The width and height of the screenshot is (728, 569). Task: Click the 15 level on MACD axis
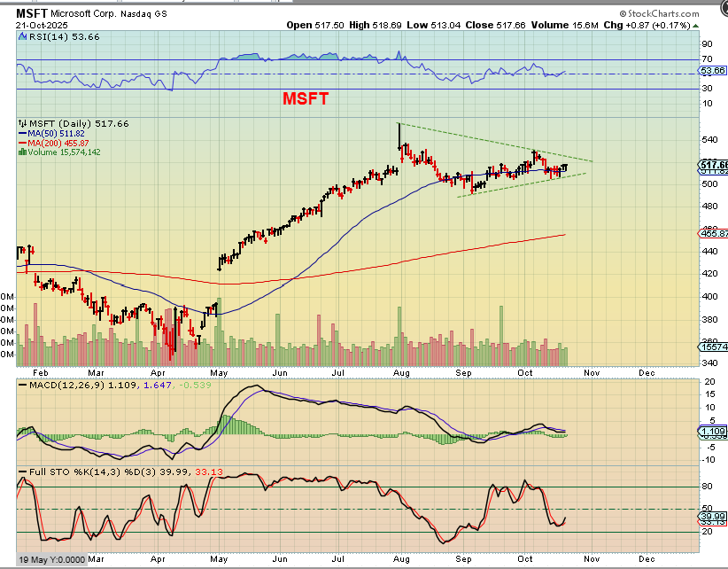(710, 394)
